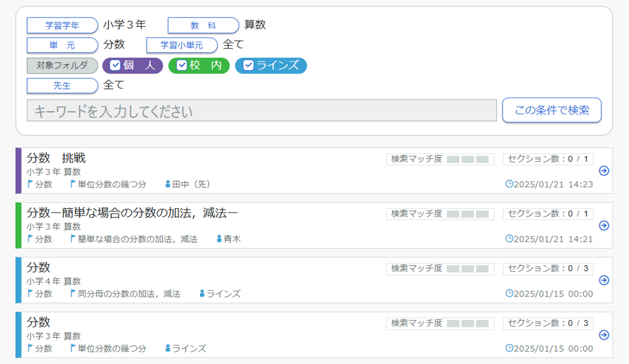Open the 分数 挑戦 result arrow icon
The width and height of the screenshot is (629, 364).
[604, 171]
